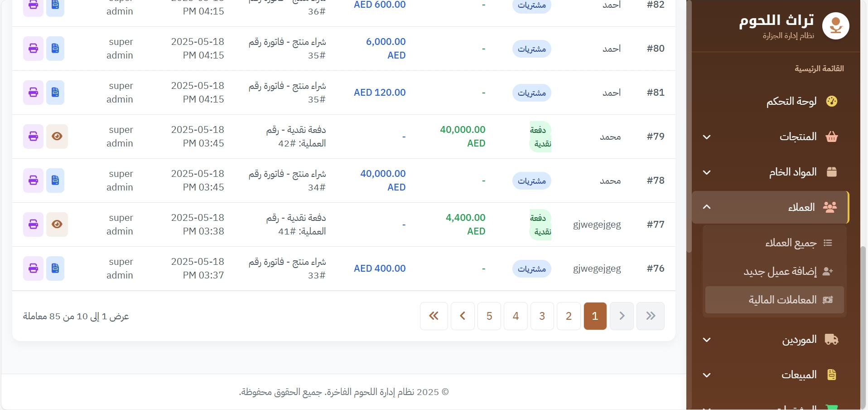Image resolution: width=868 pixels, height=410 pixels.
Task: Open the invoice document for transaction #78
Action: [x=55, y=181]
